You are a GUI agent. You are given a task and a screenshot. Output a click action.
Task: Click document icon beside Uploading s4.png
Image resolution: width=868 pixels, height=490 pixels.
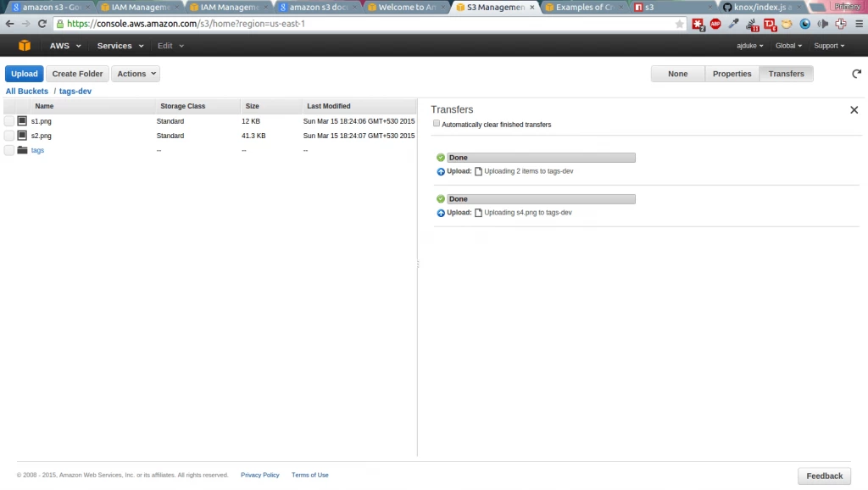click(478, 213)
